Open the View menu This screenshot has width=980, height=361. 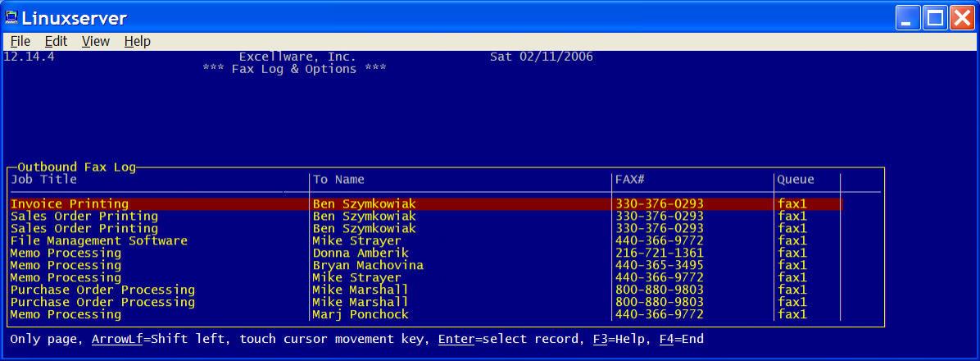(x=95, y=41)
